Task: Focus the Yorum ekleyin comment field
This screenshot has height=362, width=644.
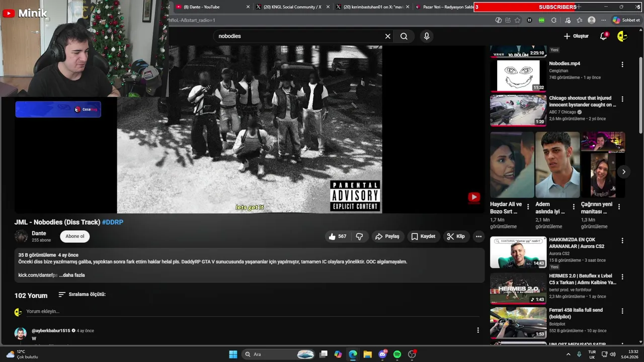Action: [x=252, y=311]
